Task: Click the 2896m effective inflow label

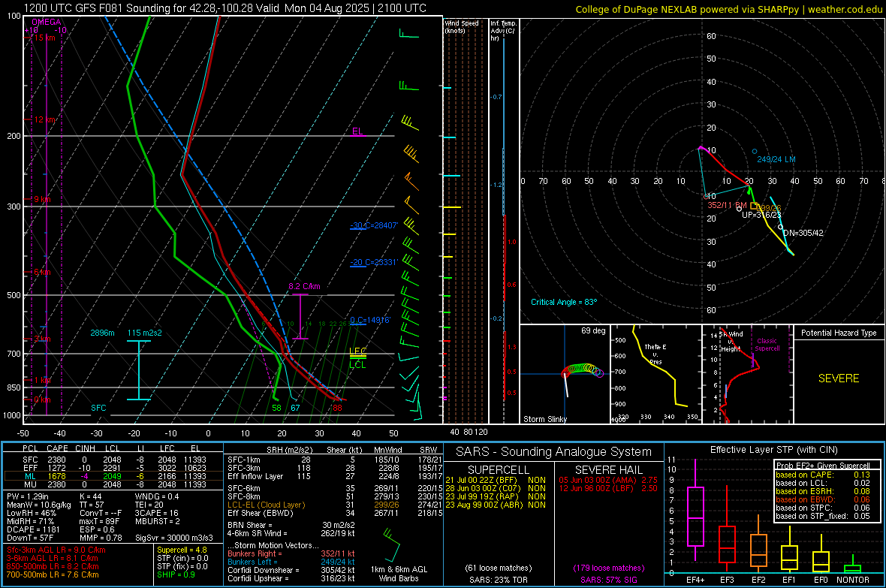Action: coord(102,333)
